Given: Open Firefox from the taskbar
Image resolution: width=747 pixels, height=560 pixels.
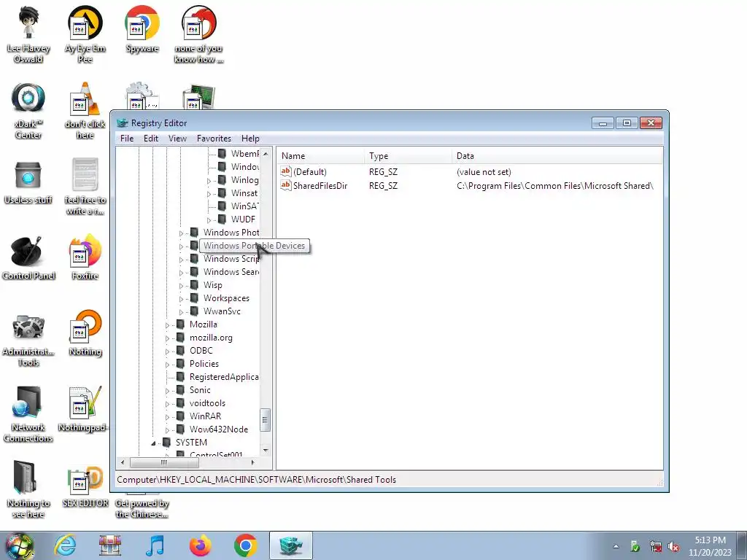Looking at the screenshot, I should coord(200,545).
